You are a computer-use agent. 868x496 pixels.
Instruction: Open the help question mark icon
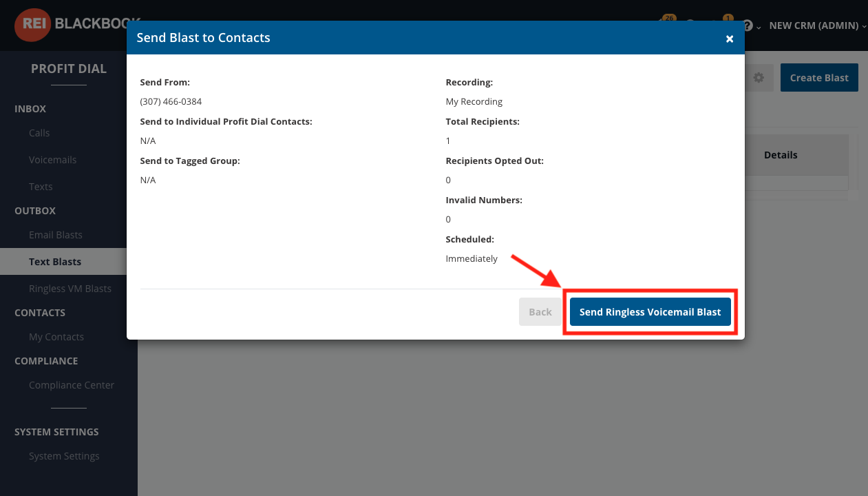point(748,25)
